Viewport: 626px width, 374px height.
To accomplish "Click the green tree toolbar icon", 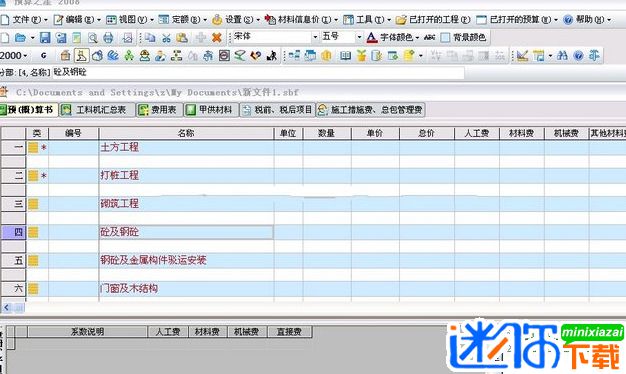I will [x=129, y=56].
